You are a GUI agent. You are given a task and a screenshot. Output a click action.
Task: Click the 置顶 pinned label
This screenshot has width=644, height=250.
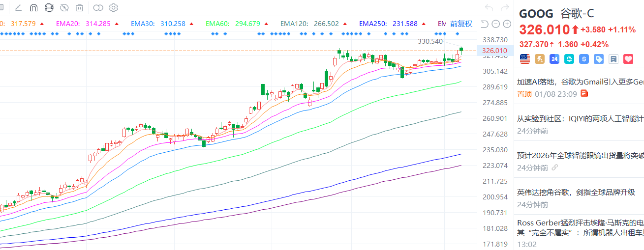click(x=524, y=94)
